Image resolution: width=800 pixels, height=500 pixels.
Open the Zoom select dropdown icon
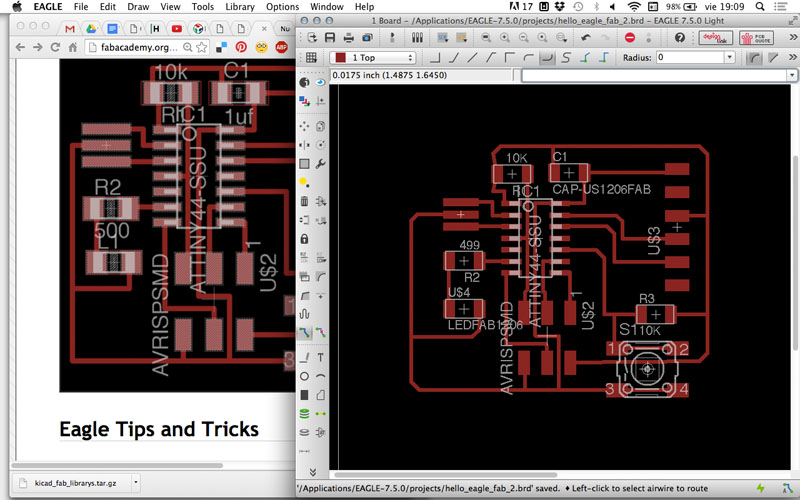click(x=561, y=38)
